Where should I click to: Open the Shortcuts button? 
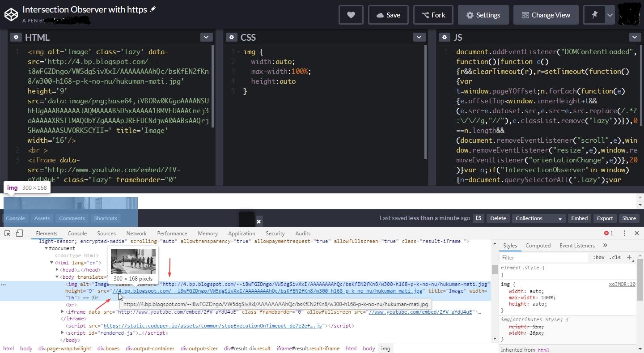(106, 218)
